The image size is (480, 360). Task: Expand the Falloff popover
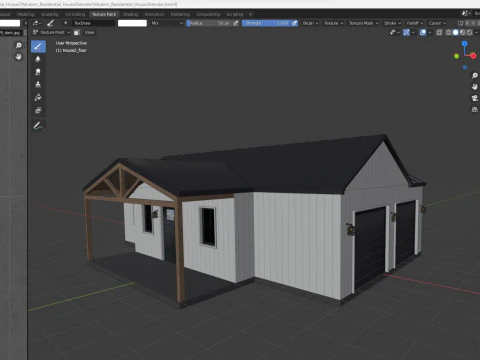(415, 23)
